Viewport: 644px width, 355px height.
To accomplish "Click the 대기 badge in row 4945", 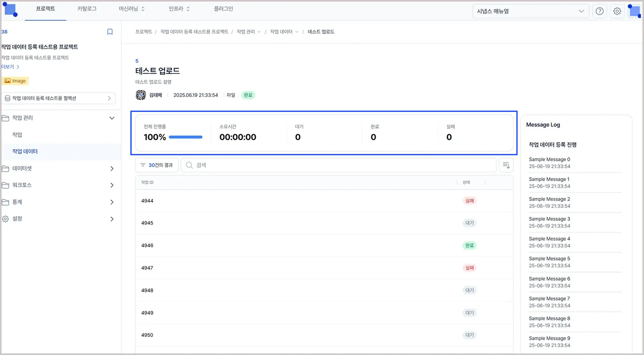I will [469, 223].
